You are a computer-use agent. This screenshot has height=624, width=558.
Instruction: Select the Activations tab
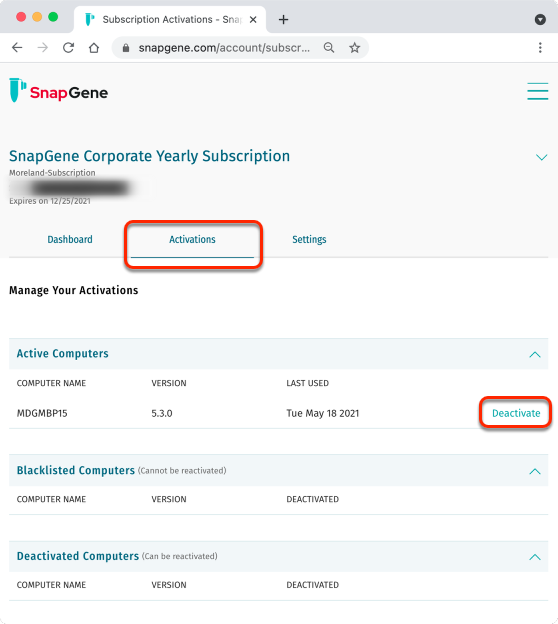click(x=192, y=240)
